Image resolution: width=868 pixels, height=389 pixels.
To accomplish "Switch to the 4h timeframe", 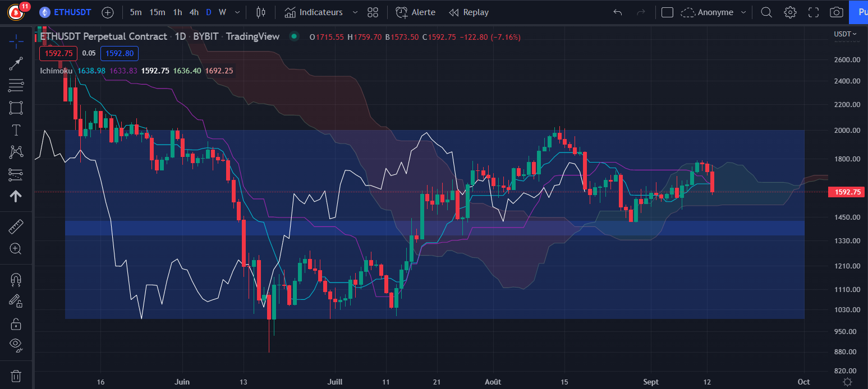I will click(x=194, y=12).
